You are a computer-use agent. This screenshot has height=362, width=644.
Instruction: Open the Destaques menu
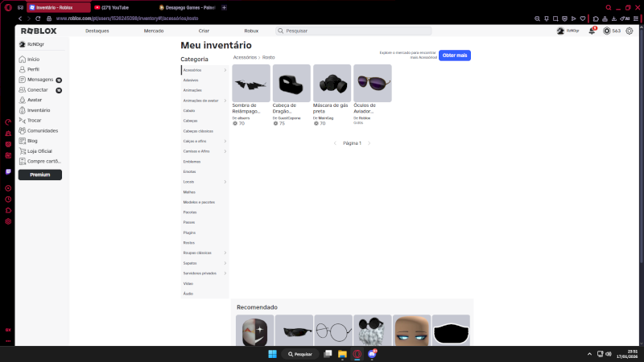click(x=97, y=31)
